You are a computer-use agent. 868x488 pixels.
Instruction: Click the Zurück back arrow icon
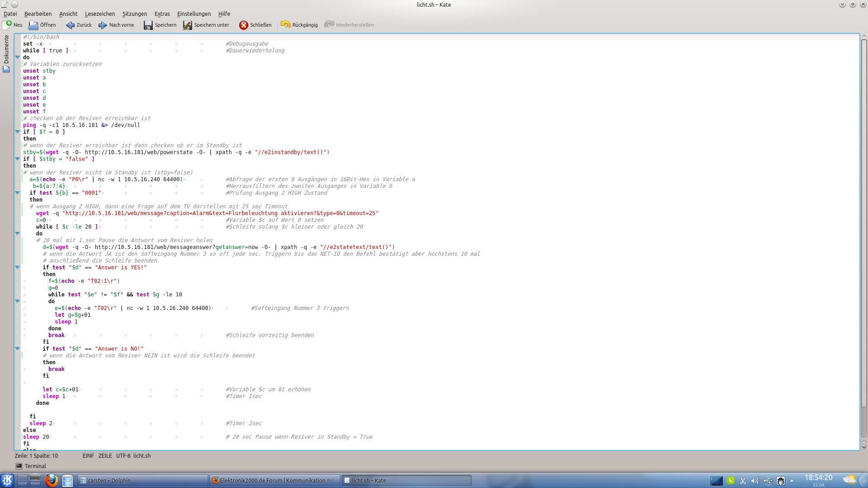[x=70, y=25]
